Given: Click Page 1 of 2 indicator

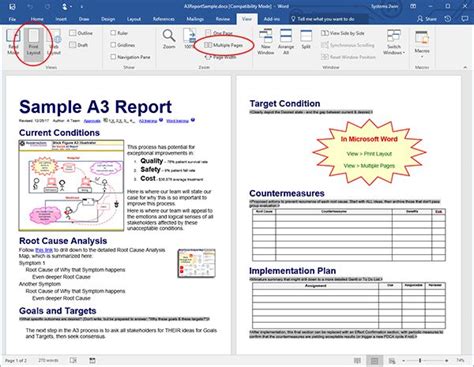Looking at the screenshot, I should (x=16, y=360).
